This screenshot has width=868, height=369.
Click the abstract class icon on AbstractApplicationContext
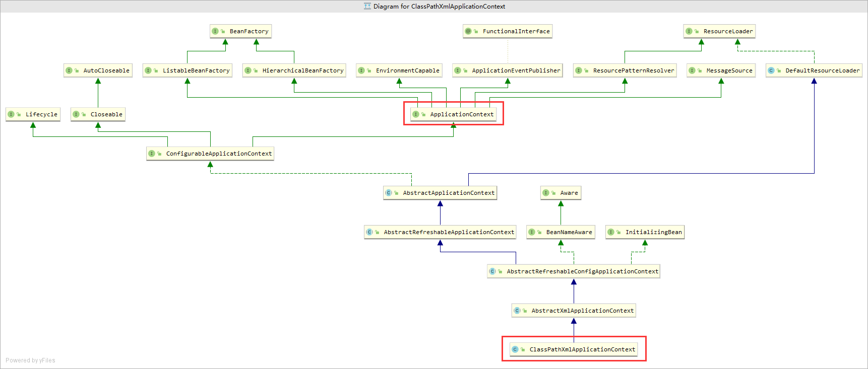[389, 193]
